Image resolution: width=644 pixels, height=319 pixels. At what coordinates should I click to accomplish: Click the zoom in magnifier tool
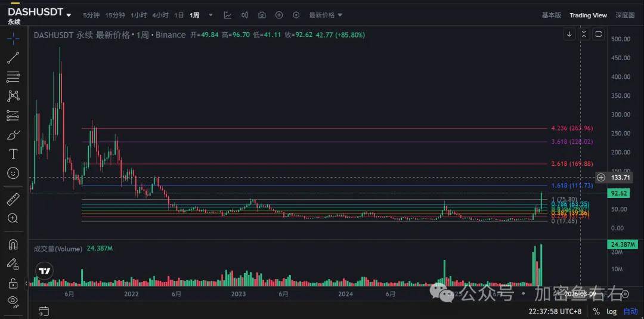click(x=13, y=218)
